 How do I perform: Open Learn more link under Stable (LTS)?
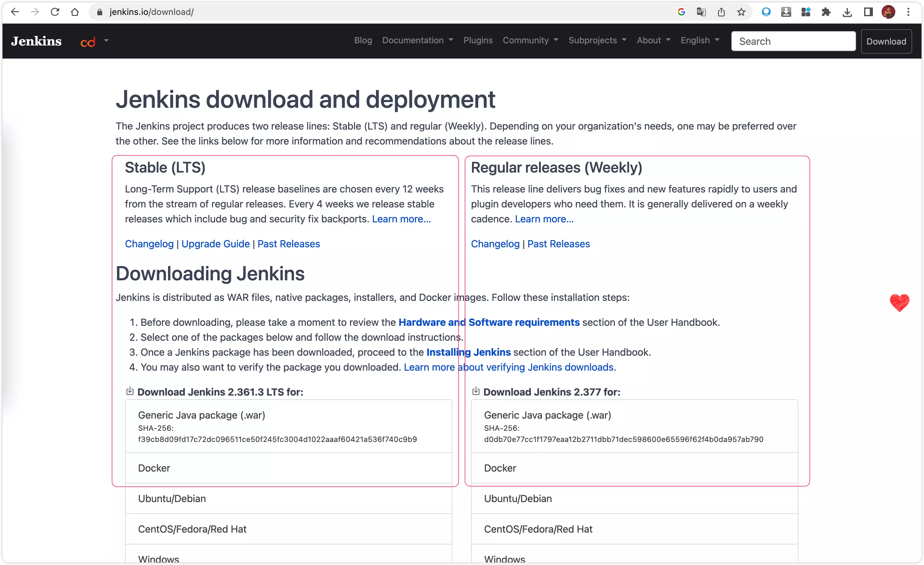click(x=401, y=219)
